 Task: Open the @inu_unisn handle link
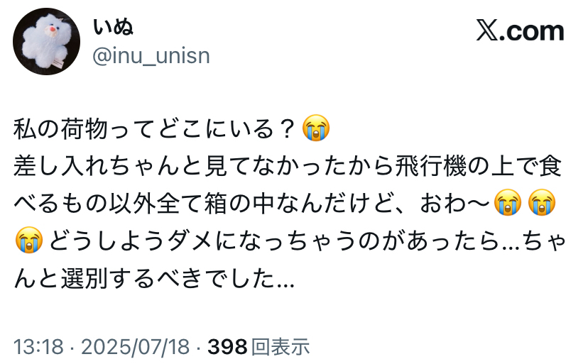click(151, 55)
